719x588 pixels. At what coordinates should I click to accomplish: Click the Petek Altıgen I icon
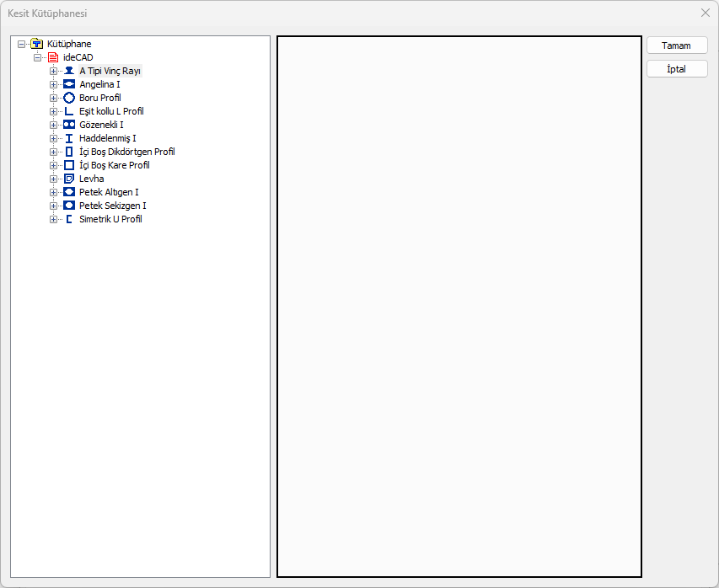tap(69, 192)
